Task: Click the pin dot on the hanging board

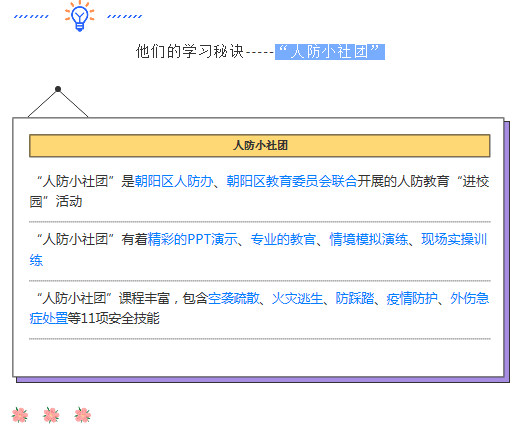Action: click(58, 89)
